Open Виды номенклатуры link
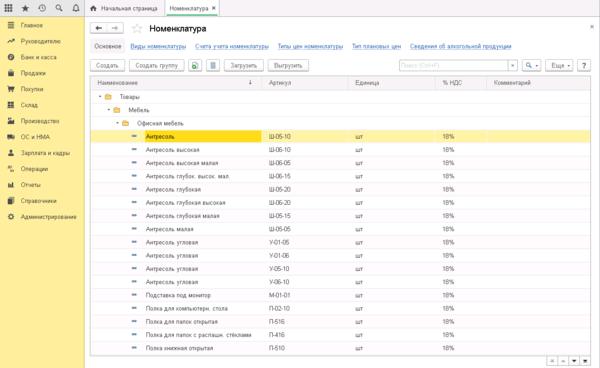This screenshot has width=600, height=368. (x=158, y=46)
